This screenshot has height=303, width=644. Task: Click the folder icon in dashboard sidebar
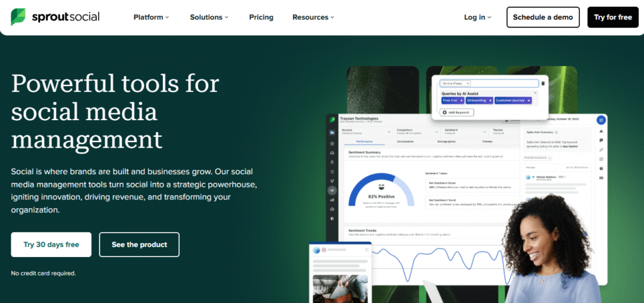(x=332, y=133)
